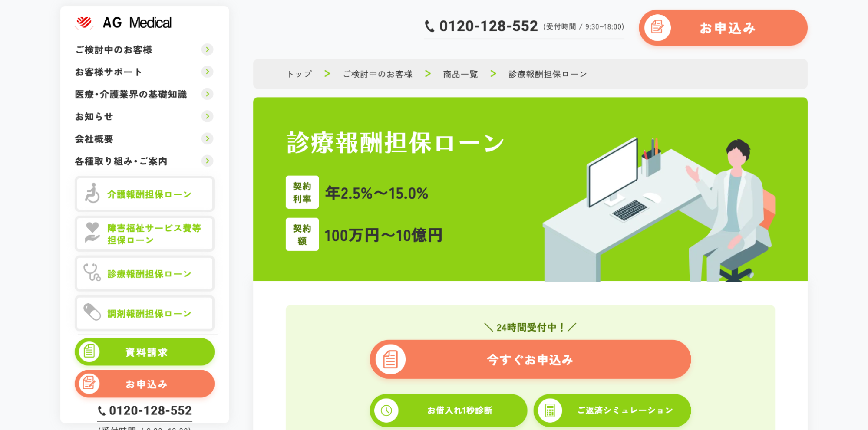868x430 pixels.
Task: Go to トップ in the breadcrumb
Action: click(x=300, y=74)
